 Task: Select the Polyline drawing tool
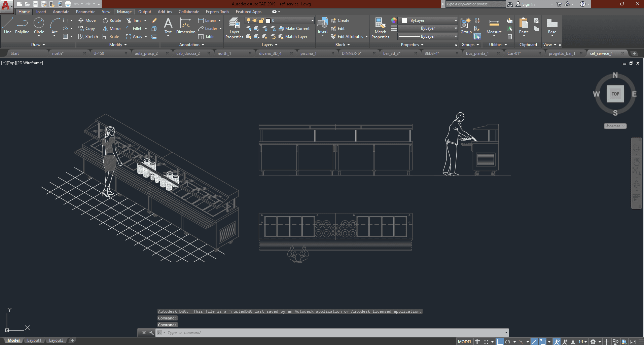[22, 26]
